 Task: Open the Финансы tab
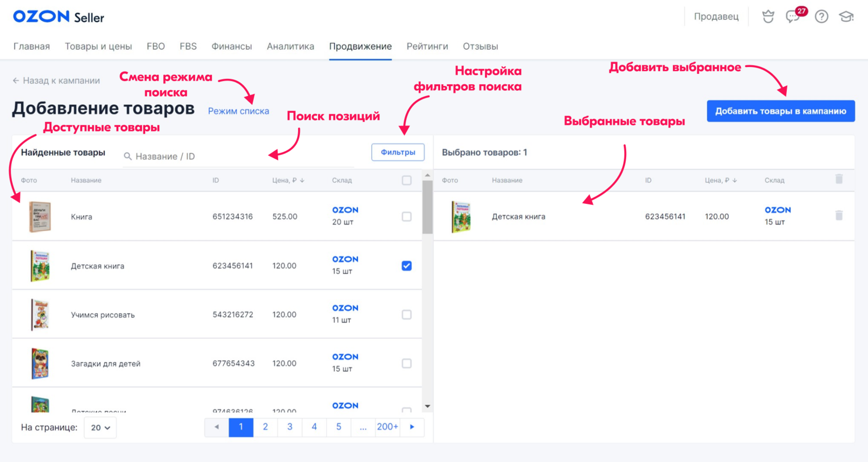tap(231, 46)
